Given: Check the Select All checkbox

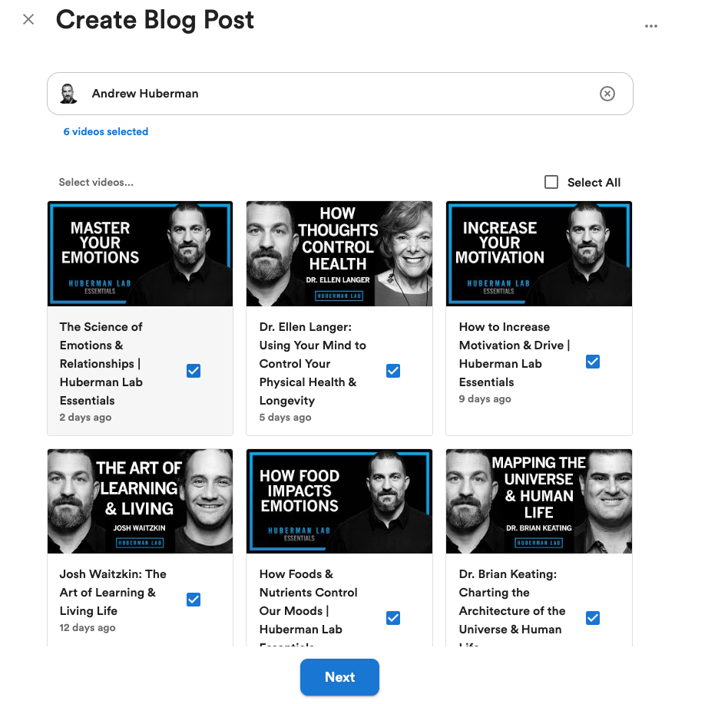Looking at the screenshot, I should (551, 182).
